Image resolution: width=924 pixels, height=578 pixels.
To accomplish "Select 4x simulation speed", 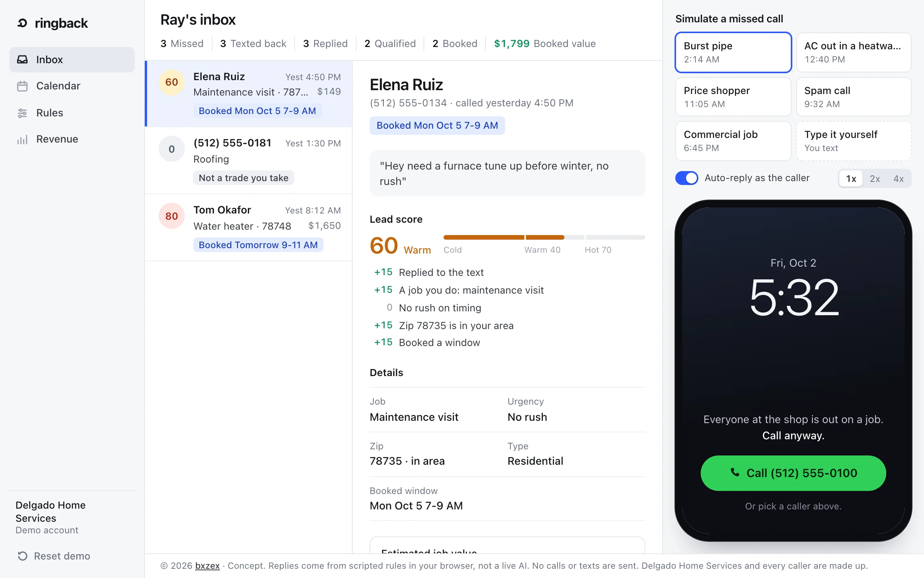I will tap(898, 178).
